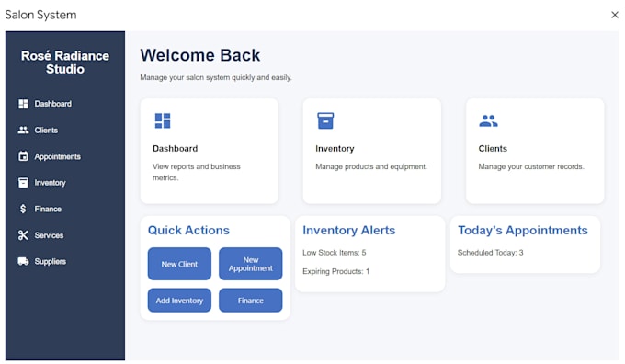Click 'Manage your customer records.' description
Image resolution: width=625 pixels, height=364 pixels.
(x=531, y=166)
